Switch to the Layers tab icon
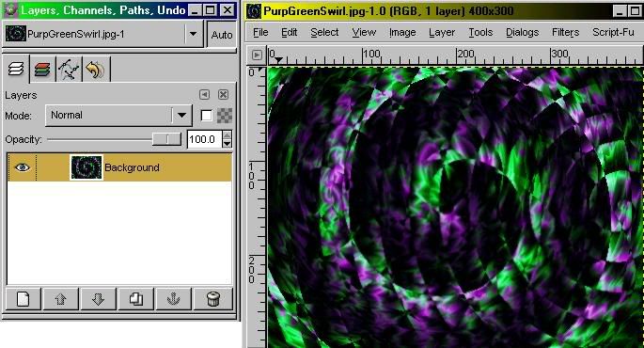Screen dimensions: 644x348 (x=16, y=69)
